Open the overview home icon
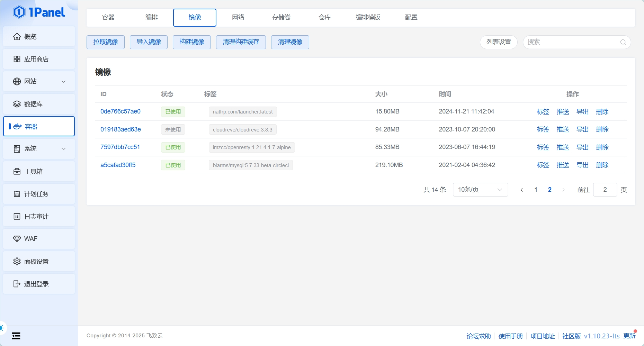 point(17,37)
